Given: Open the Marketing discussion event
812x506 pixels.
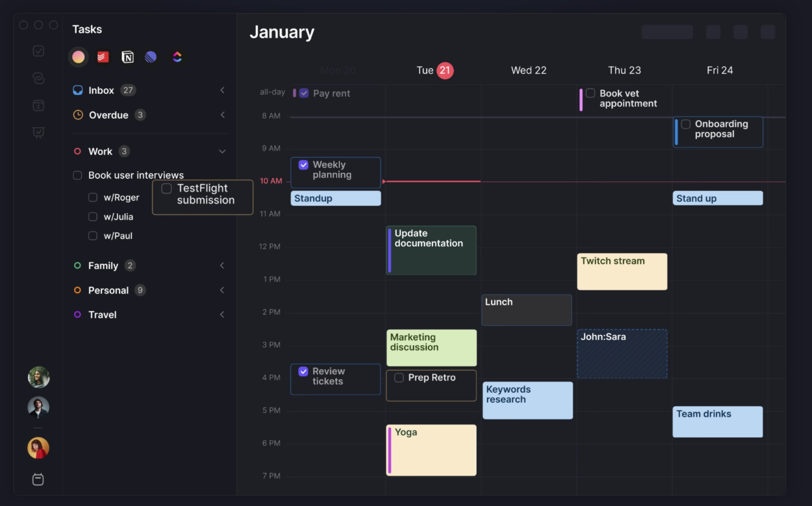Looking at the screenshot, I should pos(431,348).
